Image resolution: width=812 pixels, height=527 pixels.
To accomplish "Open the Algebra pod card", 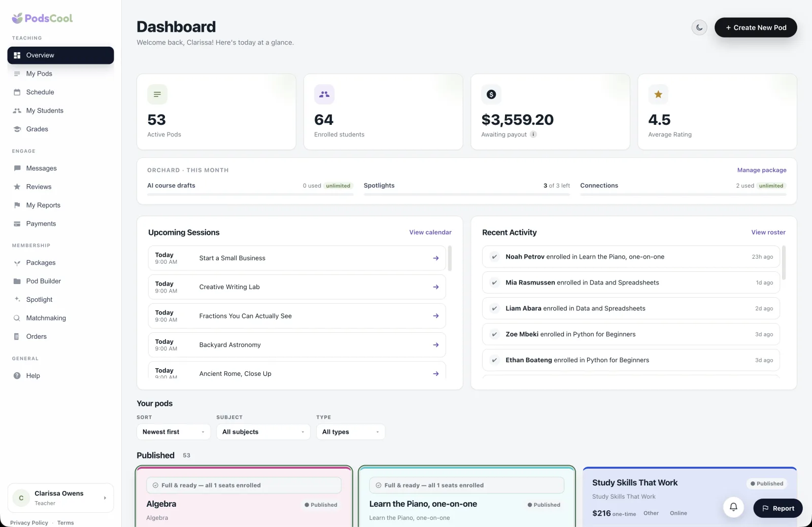I will click(x=244, y=497).
